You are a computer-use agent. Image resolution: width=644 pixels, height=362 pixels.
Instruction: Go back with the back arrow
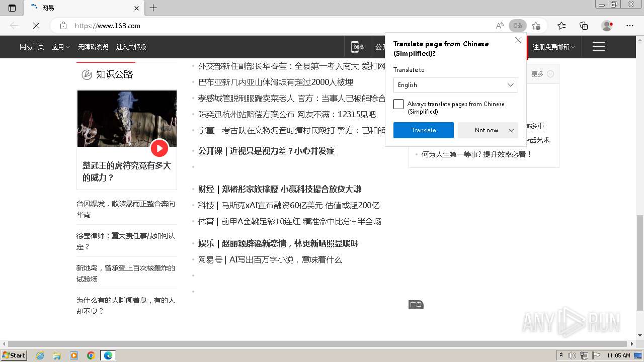[x=14, y=26]
